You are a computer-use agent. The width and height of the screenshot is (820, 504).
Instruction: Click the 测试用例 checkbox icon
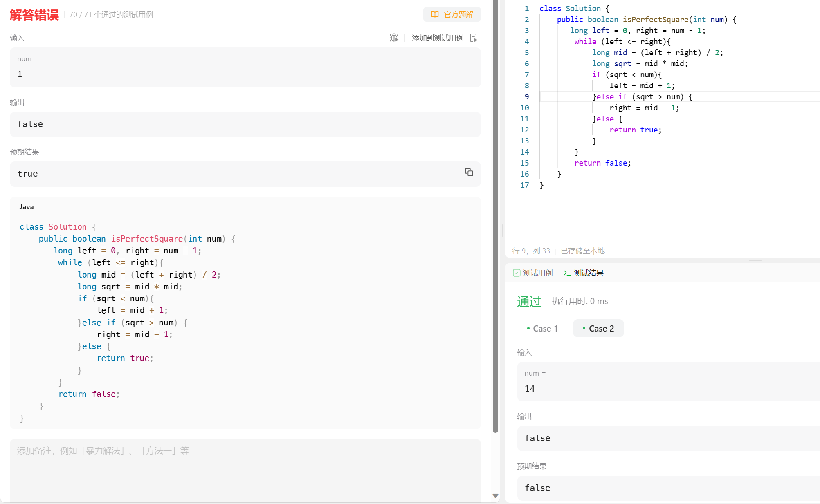point(517,273)
